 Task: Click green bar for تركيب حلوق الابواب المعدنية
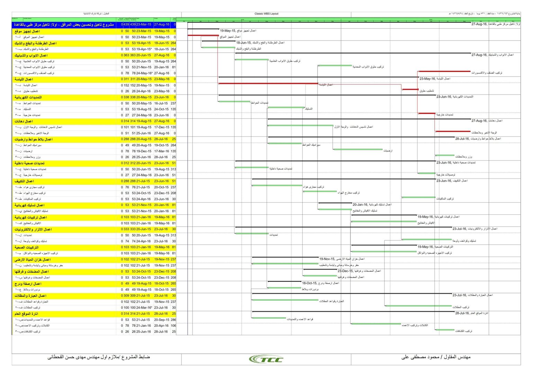click(x=335, y=65)
